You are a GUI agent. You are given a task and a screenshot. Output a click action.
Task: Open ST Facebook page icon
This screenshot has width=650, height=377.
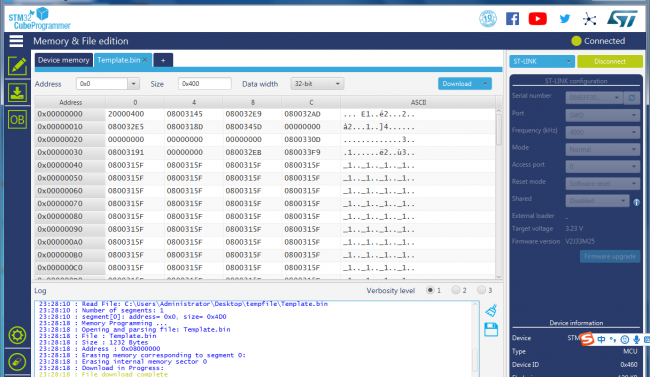[x=512, y=19]
